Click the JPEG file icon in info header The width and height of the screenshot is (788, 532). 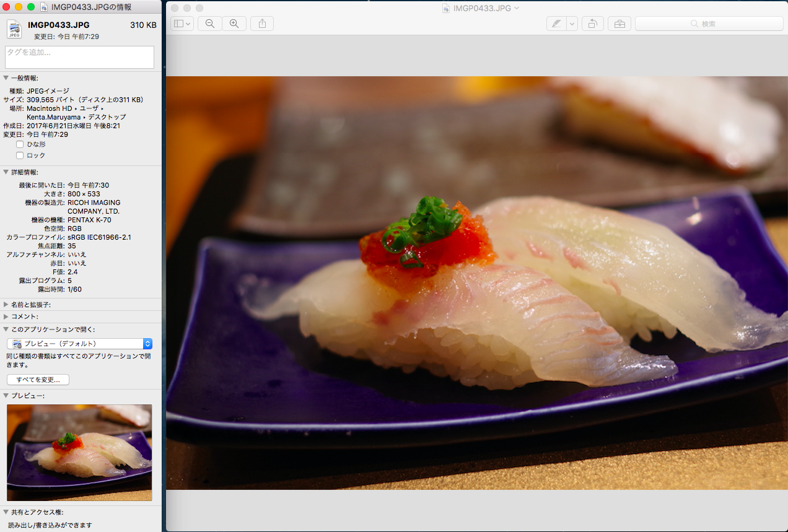click(14, 29)
